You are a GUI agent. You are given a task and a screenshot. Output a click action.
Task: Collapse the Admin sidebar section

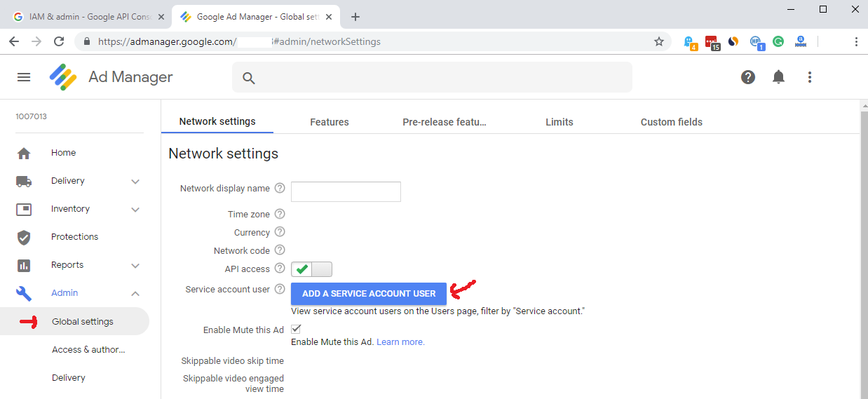click(135, 293)
